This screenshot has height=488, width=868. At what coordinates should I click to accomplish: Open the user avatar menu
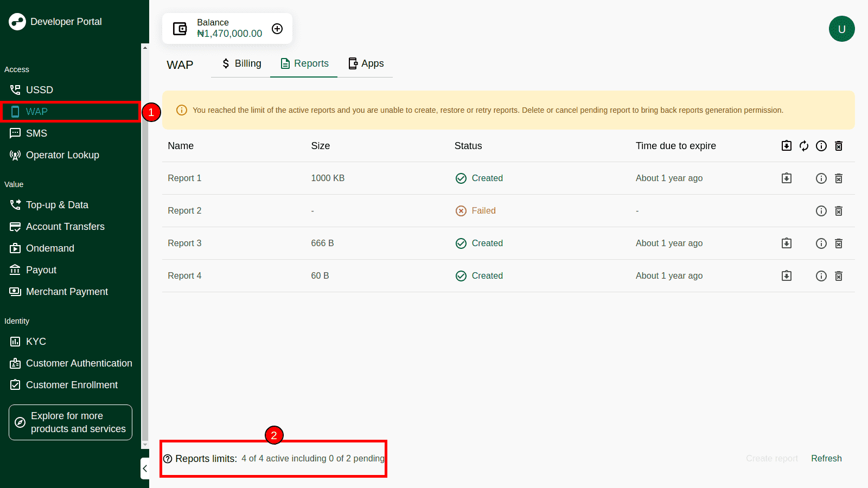click(x=841, y=29)
